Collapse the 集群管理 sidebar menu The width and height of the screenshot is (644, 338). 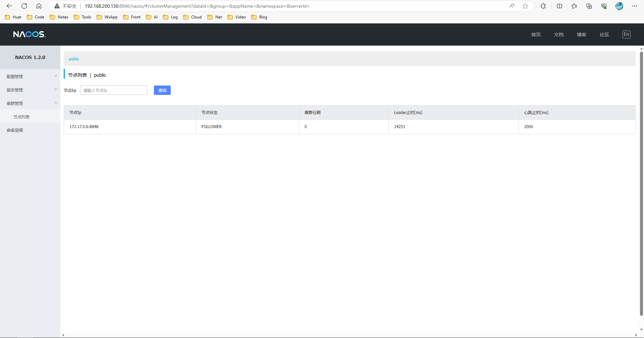pos(30,103)
